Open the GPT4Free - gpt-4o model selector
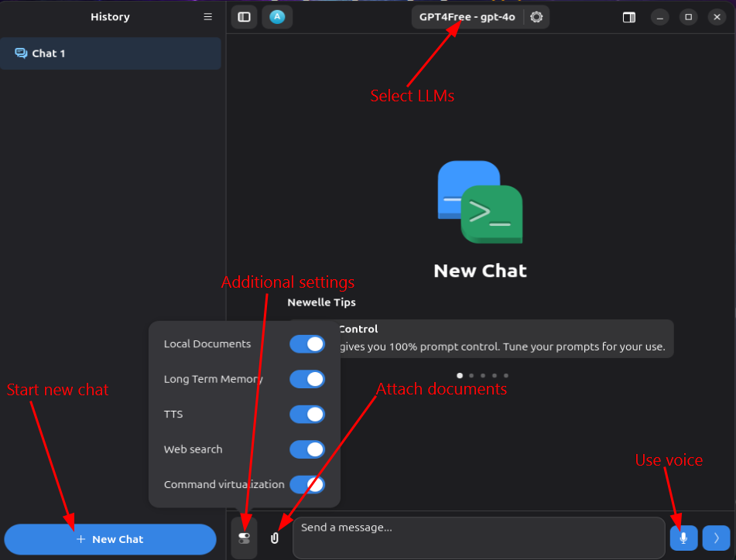 pos(467,17)
